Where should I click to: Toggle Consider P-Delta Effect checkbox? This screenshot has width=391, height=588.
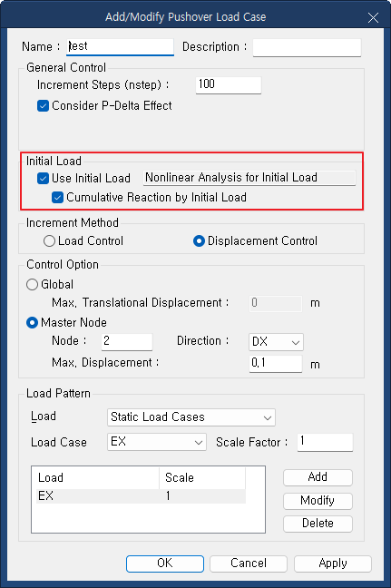coord(44,106)
